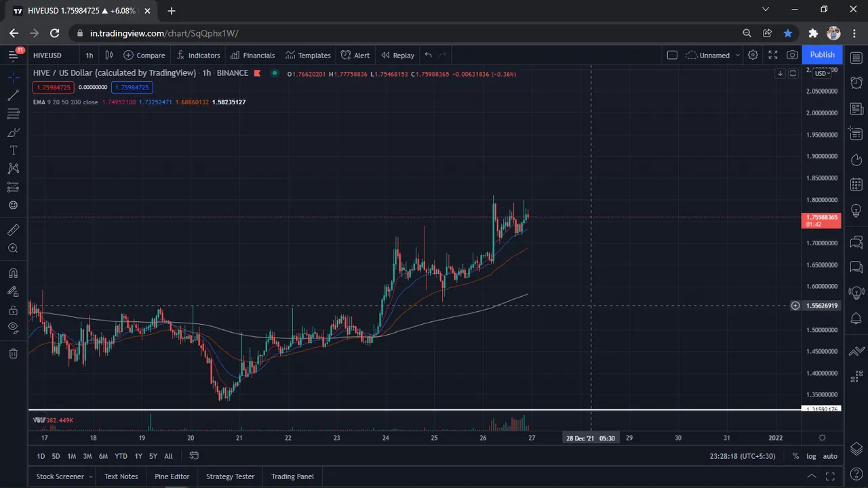Open the emoji icons tool
Image resolution: width=868 pixels, height=488 pixels.
(x=13, y=205)
